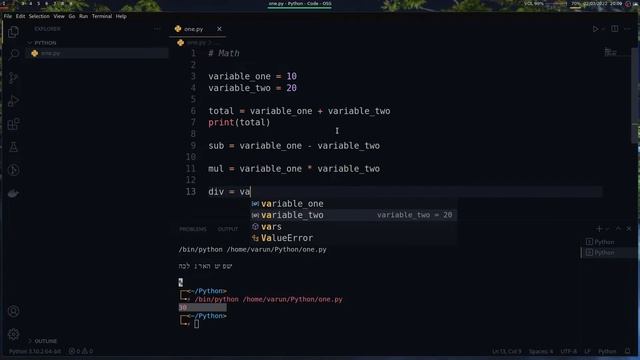Close the one.py editor tab

pyautogui.click(x=219, y=29)
